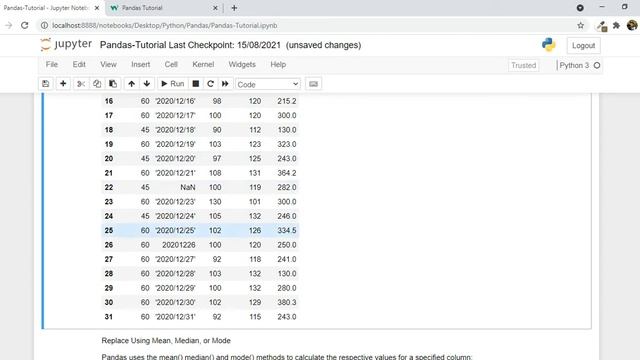Image resolution: width=640 pixels, height=360 pixels.
Task: Click the highlighted row index 25
Action: [109, 231]
